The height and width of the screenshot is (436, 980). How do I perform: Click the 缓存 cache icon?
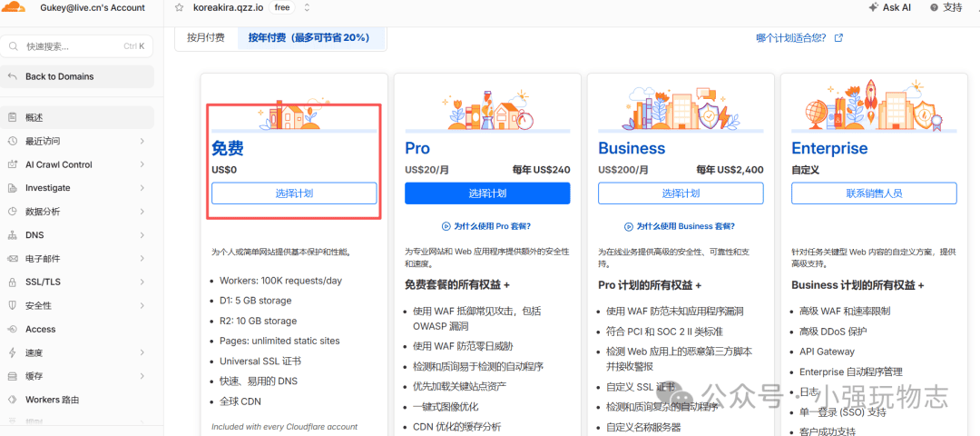click(13, 377)
